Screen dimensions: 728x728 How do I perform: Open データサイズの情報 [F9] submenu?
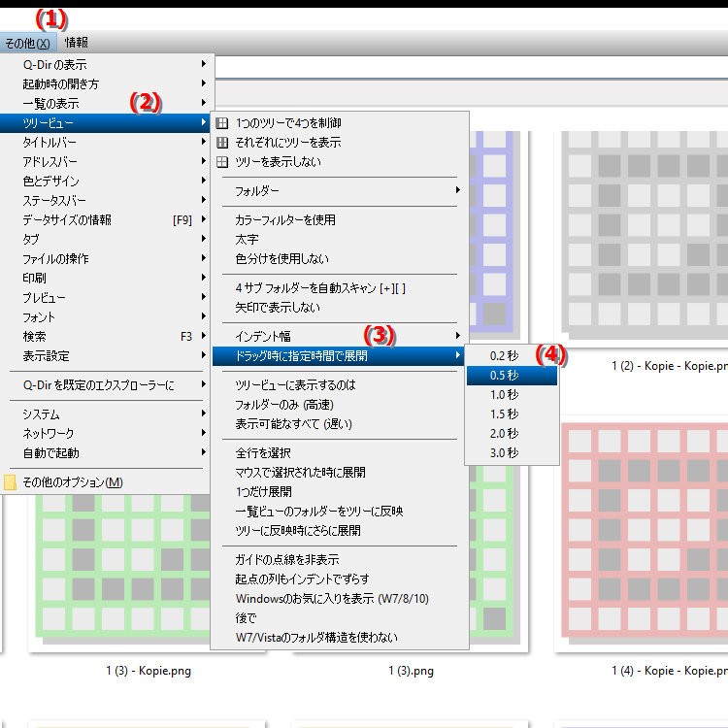[105, 220]
